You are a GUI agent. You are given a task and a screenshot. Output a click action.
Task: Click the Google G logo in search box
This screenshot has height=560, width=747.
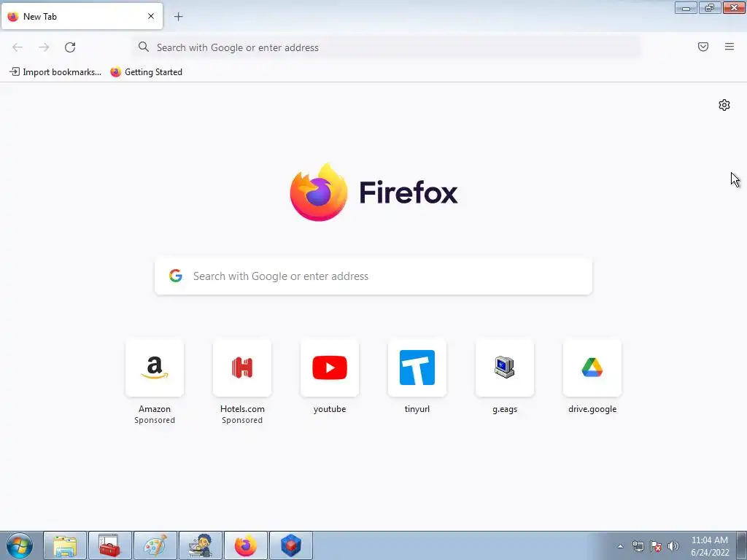pos(176,276)
